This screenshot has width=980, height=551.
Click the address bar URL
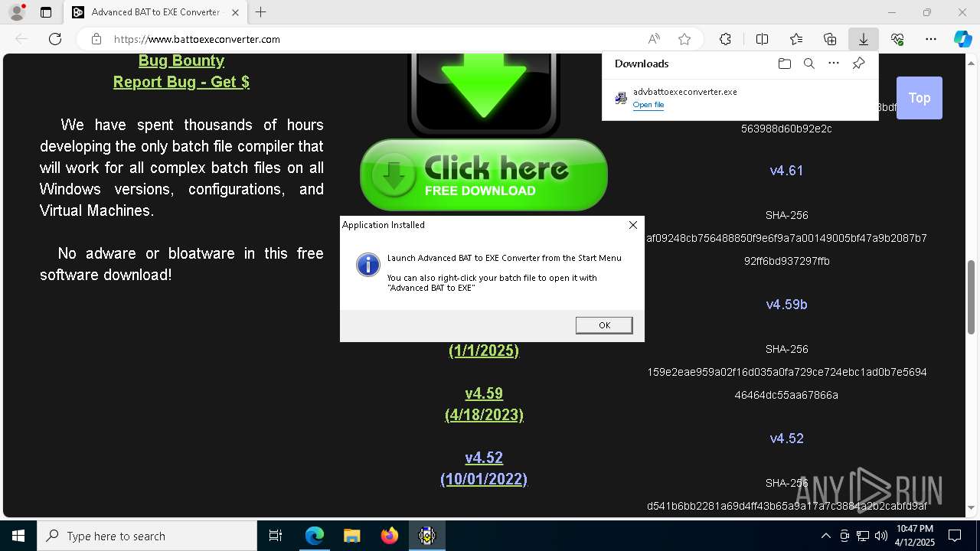(197, 39)
